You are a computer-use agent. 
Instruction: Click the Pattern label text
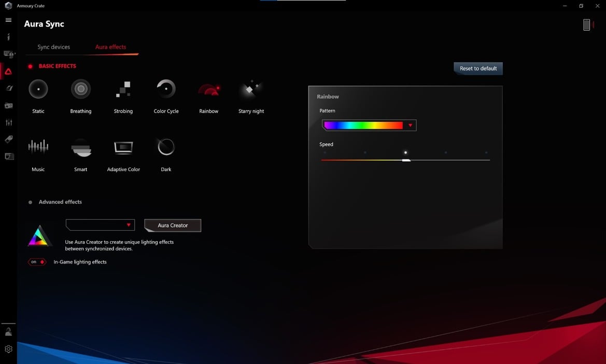point(327,111)
